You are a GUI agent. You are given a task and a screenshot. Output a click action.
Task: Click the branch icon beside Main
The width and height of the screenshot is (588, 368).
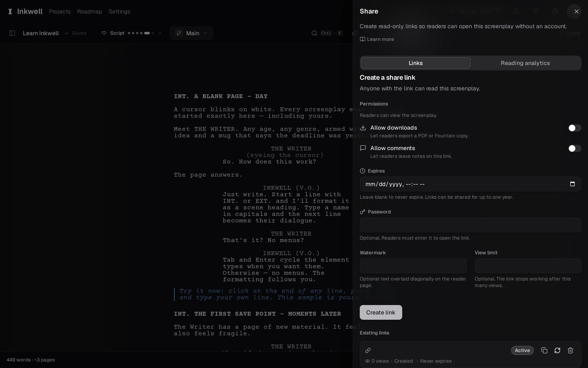click(179, 33)
